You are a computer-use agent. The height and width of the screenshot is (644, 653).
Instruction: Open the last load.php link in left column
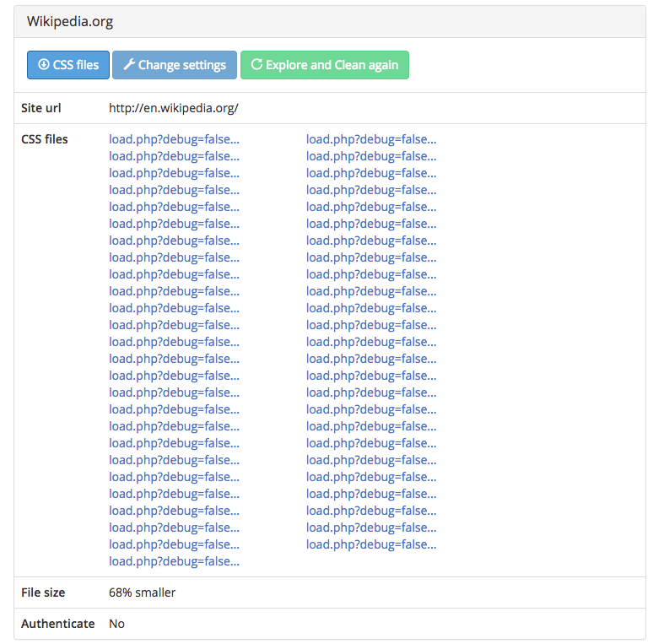(174, 561)
